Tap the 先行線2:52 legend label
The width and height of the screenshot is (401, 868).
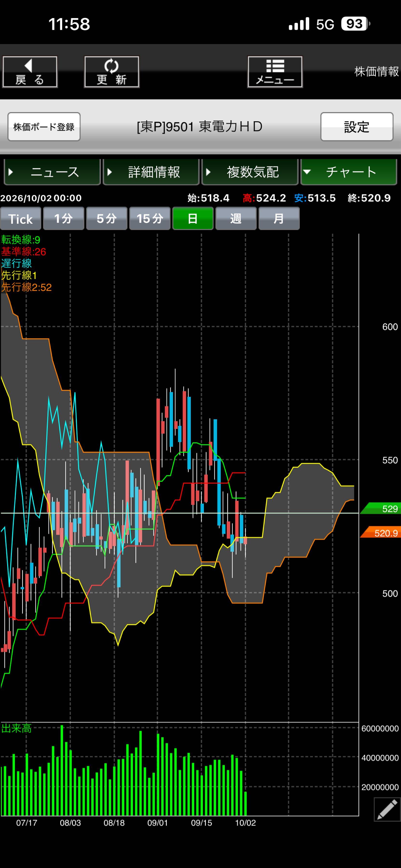point(26,287)
